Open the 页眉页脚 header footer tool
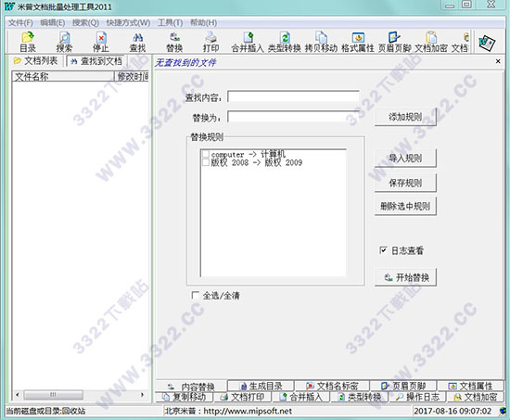This screenshot has height=420, width=510. coord(394,43)
